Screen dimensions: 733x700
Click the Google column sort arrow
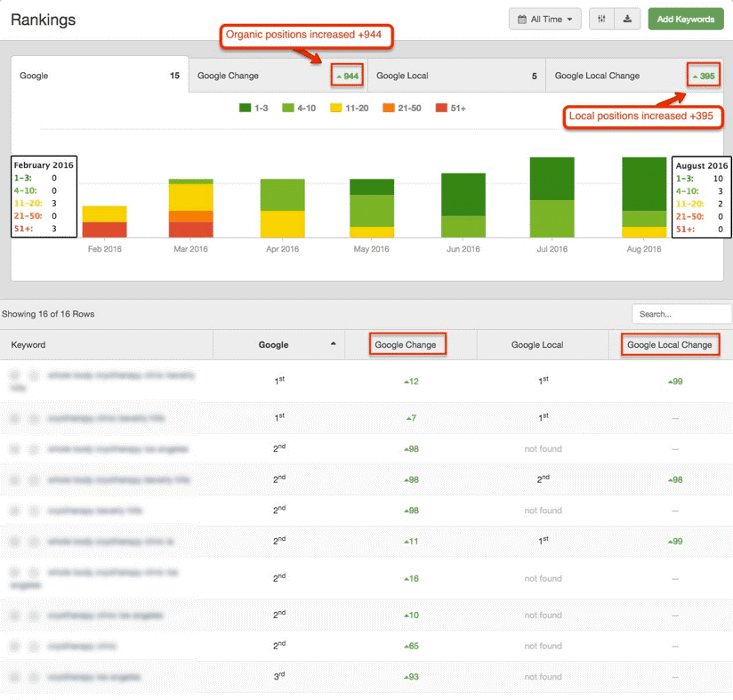point(334,344)
